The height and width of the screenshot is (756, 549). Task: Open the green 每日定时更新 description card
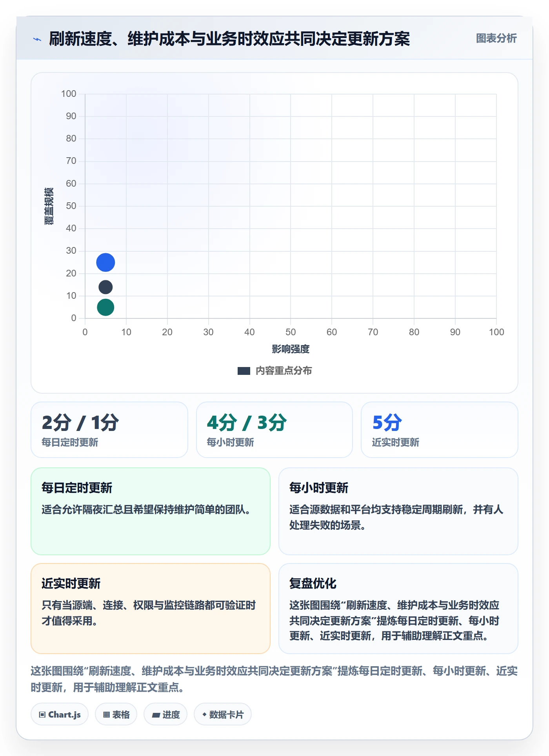tap(151, 511)
